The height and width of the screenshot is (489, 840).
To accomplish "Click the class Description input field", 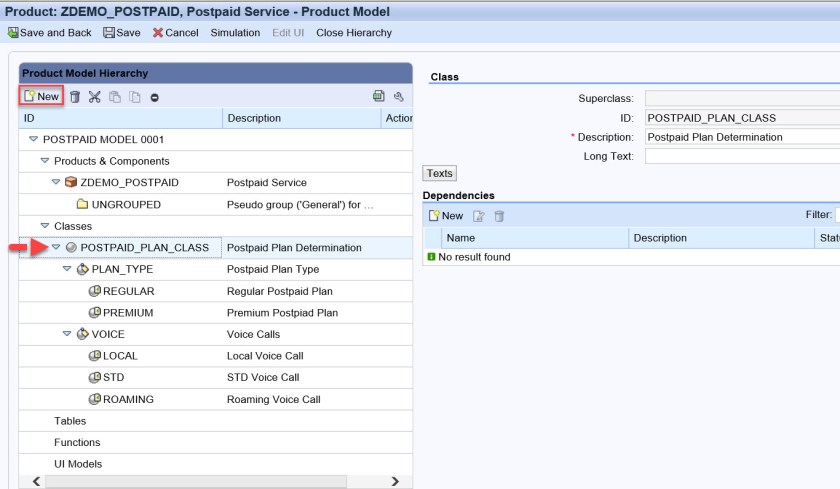I will pos(742,137).
